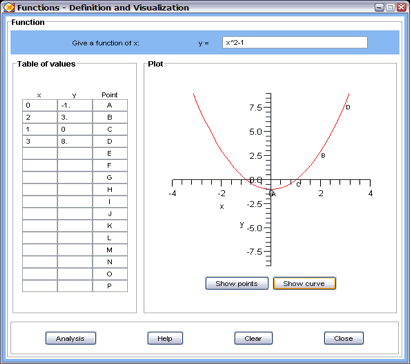Select the y cell for point B

tap(75, 117)
